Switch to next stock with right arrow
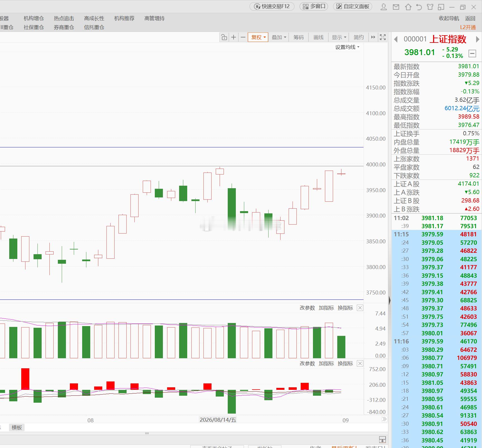The image size is (482, 448). point(478,39)
